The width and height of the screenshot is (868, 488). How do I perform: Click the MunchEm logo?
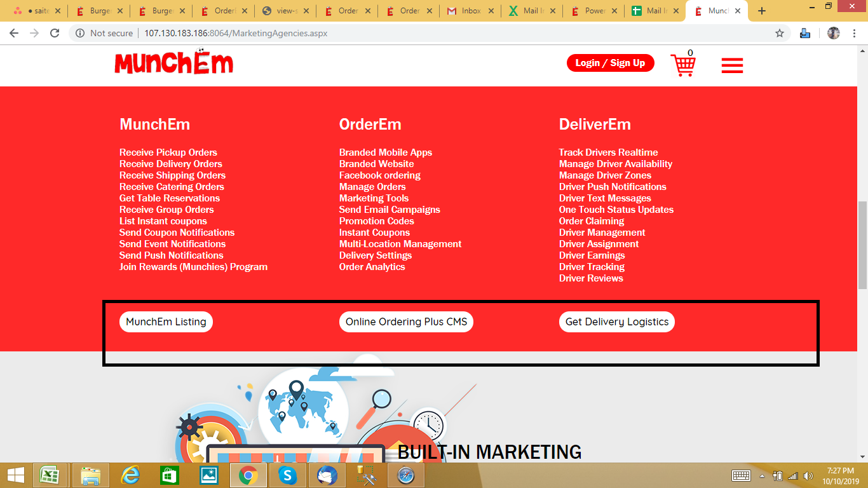(173, 63)
